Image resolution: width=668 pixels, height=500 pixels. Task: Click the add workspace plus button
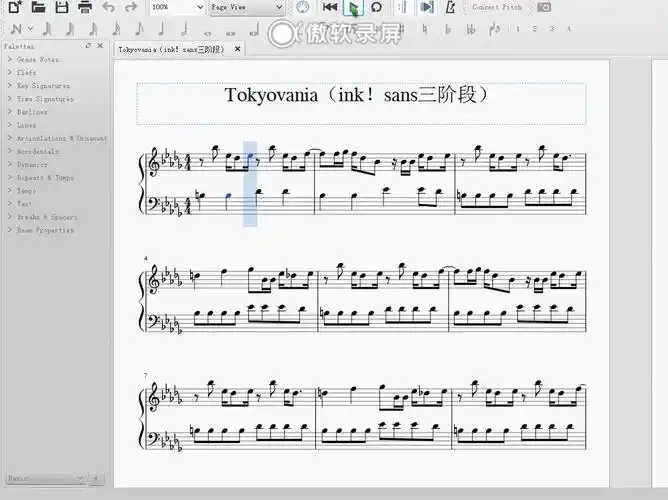tap(96, 478)
